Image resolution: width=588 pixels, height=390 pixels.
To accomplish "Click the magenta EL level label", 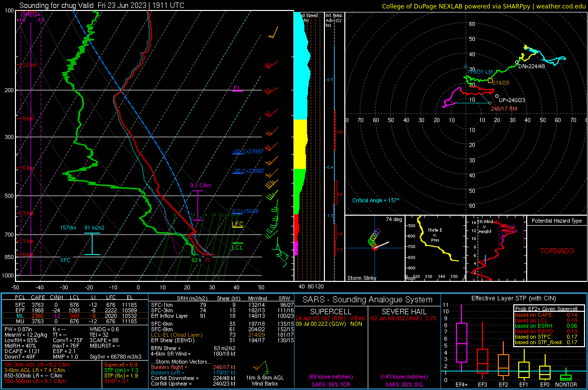I will click(237, 88).
